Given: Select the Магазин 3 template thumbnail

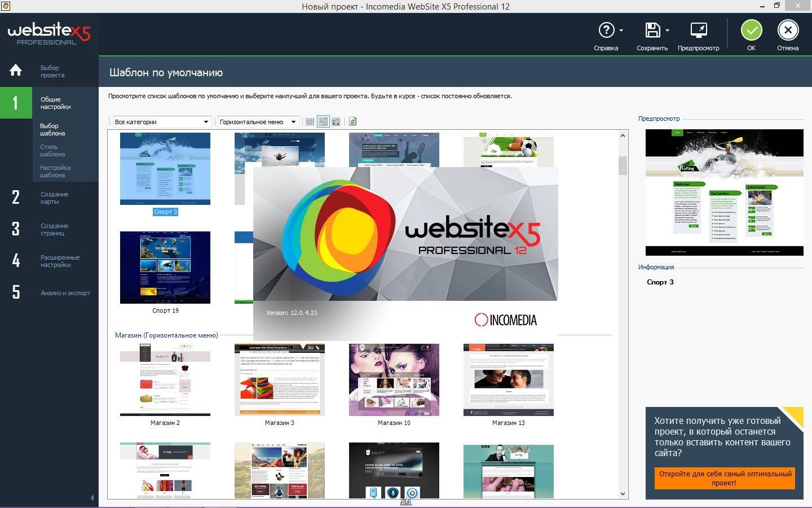Looking at the screenshot, I should tap(280, 380).
